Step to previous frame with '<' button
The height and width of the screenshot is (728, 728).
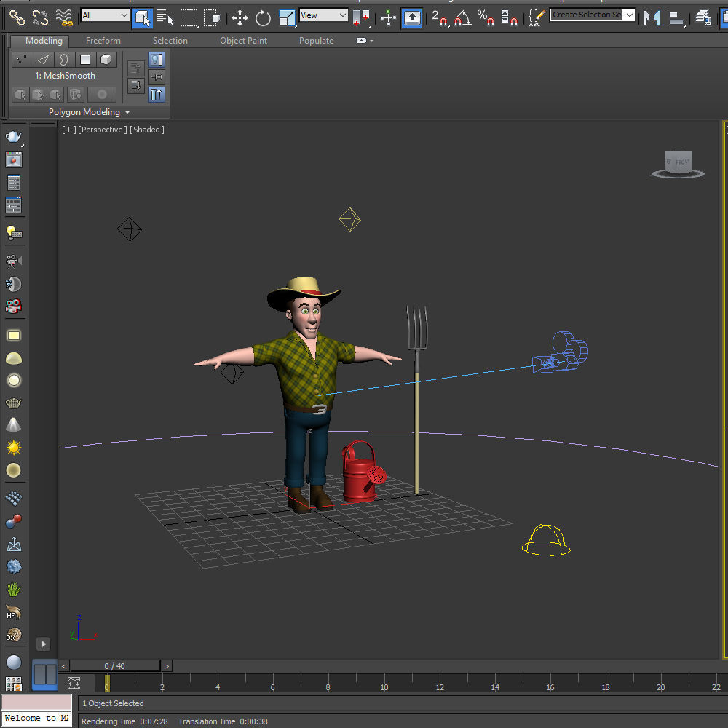(x=64, y=666)
